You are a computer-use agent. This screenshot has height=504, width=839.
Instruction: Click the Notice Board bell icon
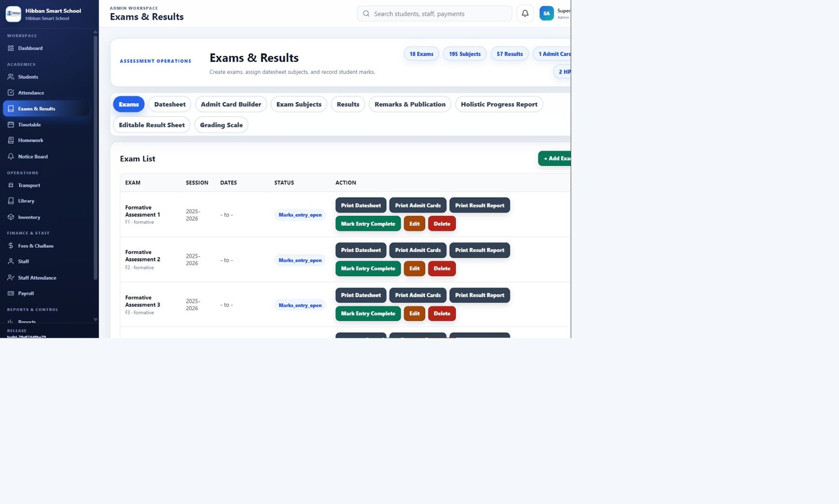tap(10, 157)
